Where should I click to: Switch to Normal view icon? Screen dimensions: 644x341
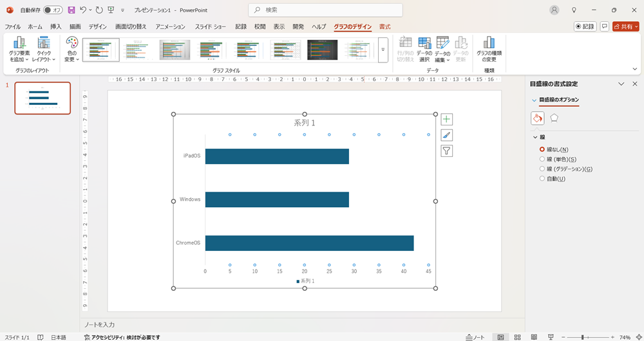(500, 337)
